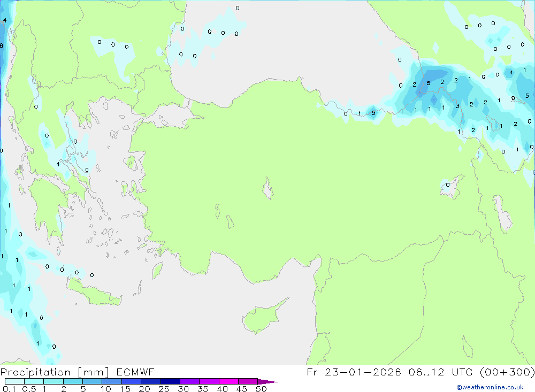Image resolution: width=535 pixels, height=392 pixels.
Task: Select the 35–40 mm legend color box
Action: [x=209, y=381]
